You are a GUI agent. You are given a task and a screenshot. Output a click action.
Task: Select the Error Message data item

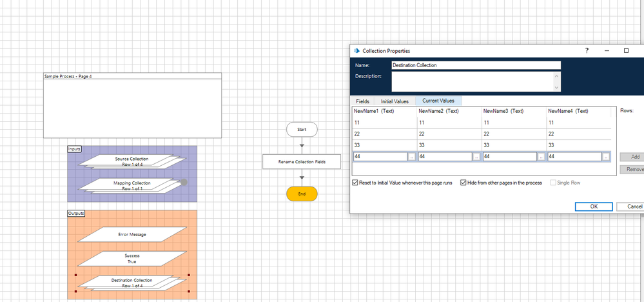point(132,234)
